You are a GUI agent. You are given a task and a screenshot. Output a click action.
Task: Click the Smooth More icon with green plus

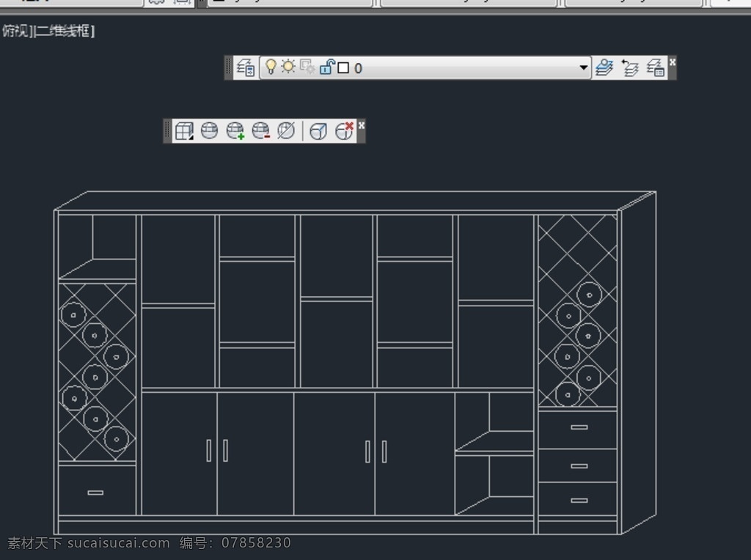pyautogui.click(x=235, y=131)
